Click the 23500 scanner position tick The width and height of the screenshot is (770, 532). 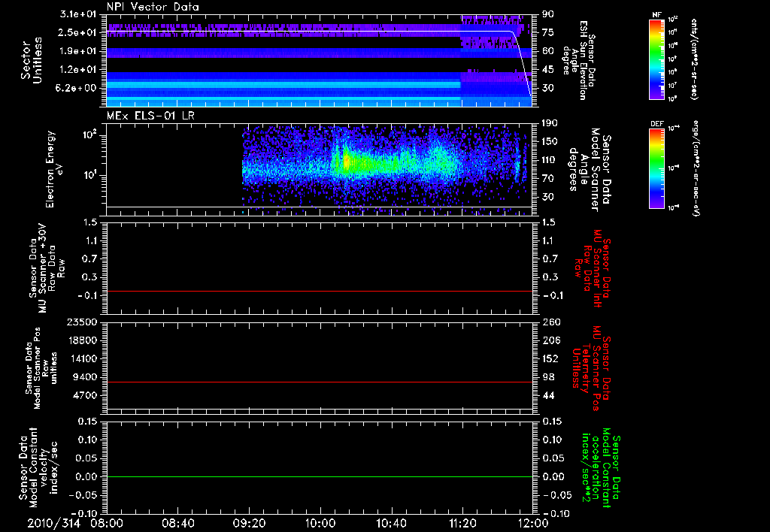pos(81,322)
